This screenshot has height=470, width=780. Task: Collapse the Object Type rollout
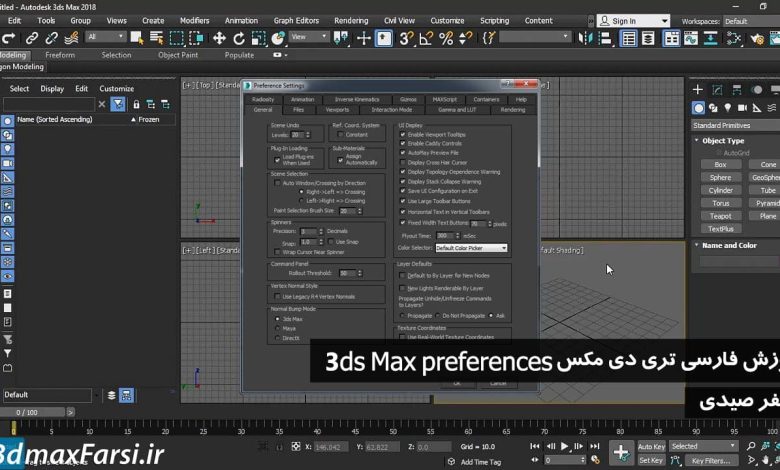tap(696, 141)
